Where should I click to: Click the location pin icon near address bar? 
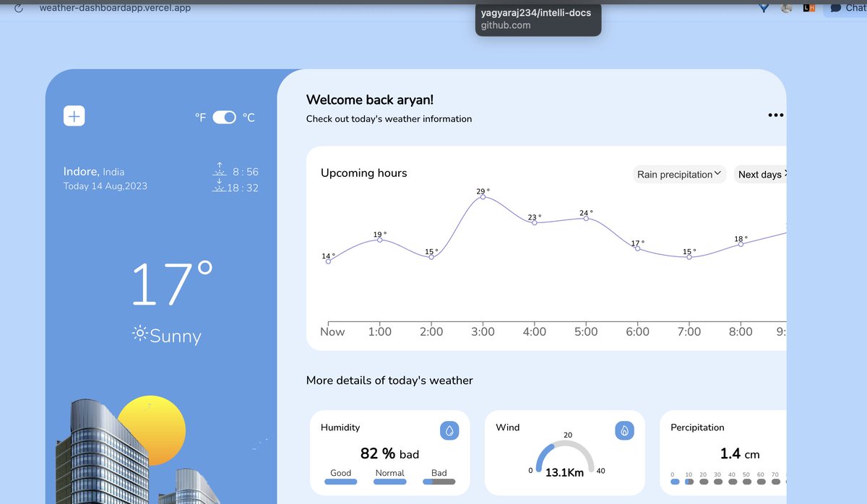click(763, 8)
